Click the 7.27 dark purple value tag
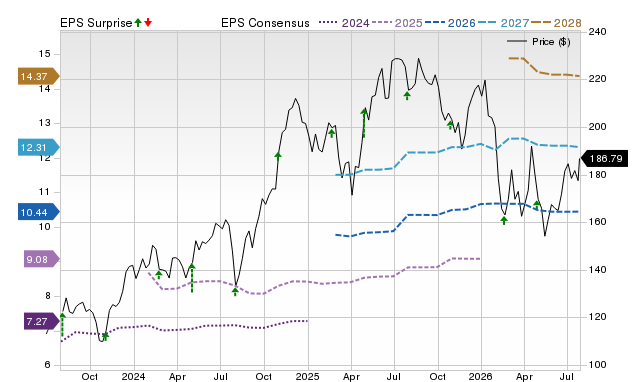 [x=42, y=322]
